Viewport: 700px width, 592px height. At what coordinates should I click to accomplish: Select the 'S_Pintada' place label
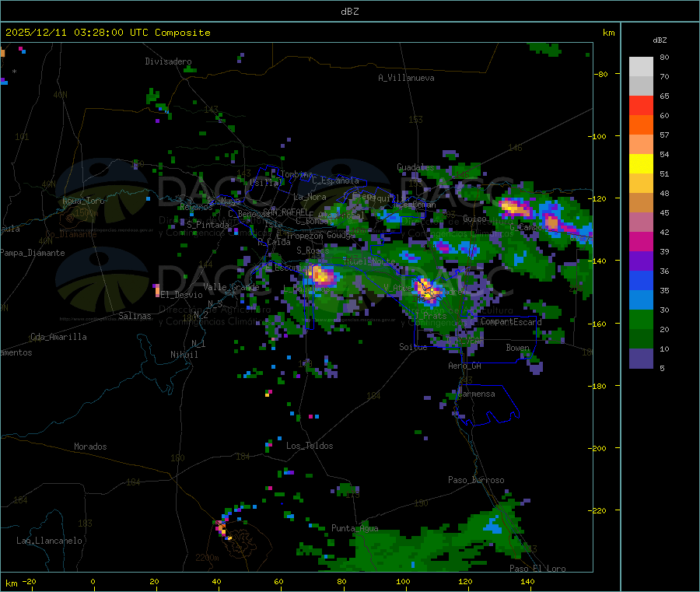point(208,225)
